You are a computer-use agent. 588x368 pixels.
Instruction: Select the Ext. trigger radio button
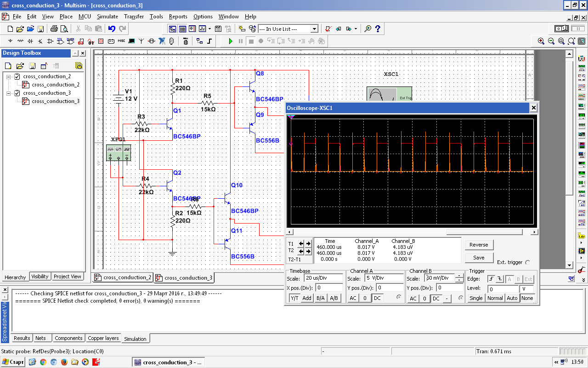point(527,262)
